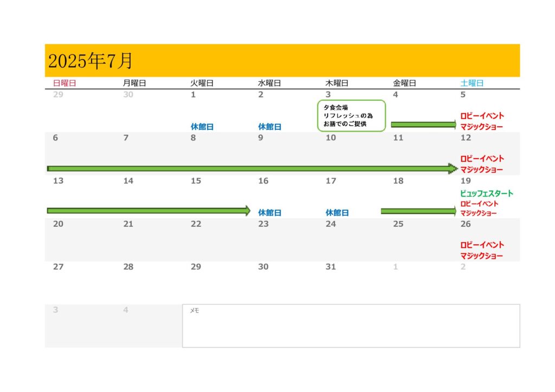
Task: Select date number 9
Action: pyautogui.click(x=261, y=138)
